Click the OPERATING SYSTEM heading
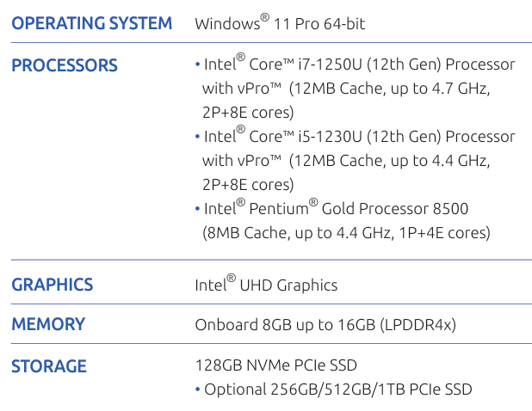This screenshot has width=532, height=411. pyautogui.click(x=91, y=23)
